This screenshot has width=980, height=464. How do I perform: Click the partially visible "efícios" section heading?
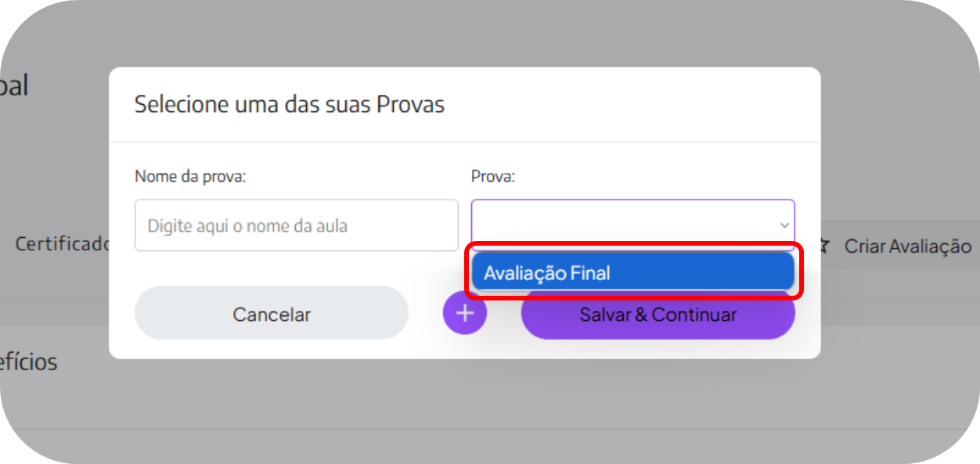(28, 362)
